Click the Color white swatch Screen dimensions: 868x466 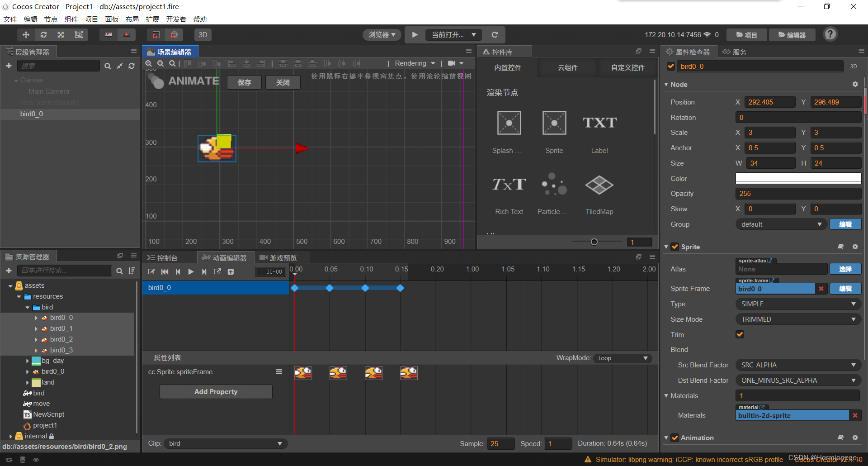pyautogui.click(x=798, y=178)
